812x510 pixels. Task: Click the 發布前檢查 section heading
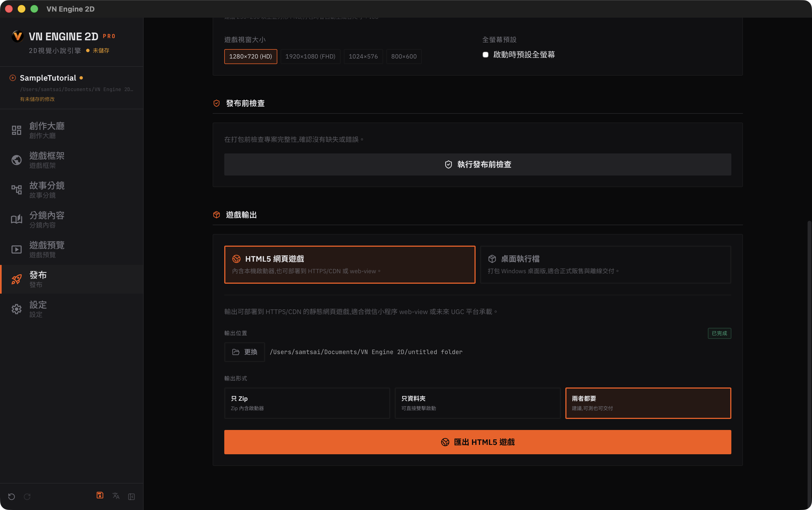(245, 103)
